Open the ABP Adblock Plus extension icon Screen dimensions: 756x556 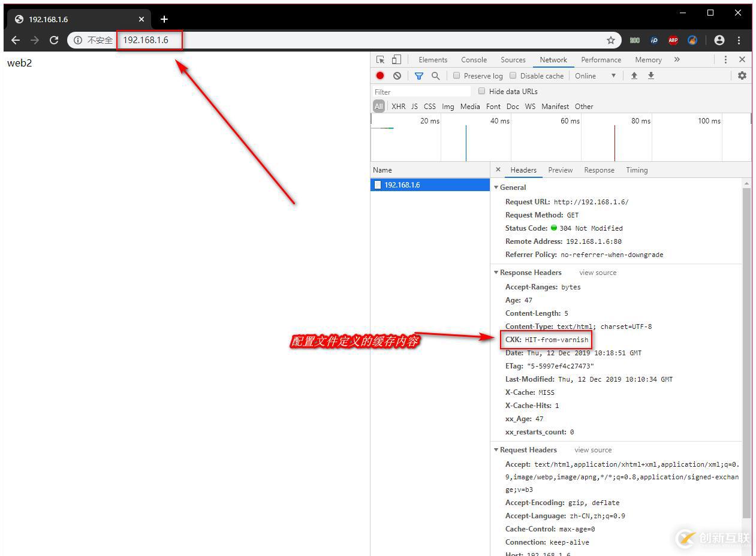coord(673,40)
